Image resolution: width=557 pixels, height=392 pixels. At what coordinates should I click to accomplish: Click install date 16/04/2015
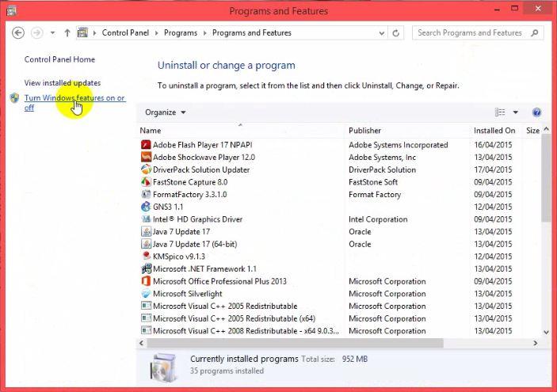(x=493, y=145)
